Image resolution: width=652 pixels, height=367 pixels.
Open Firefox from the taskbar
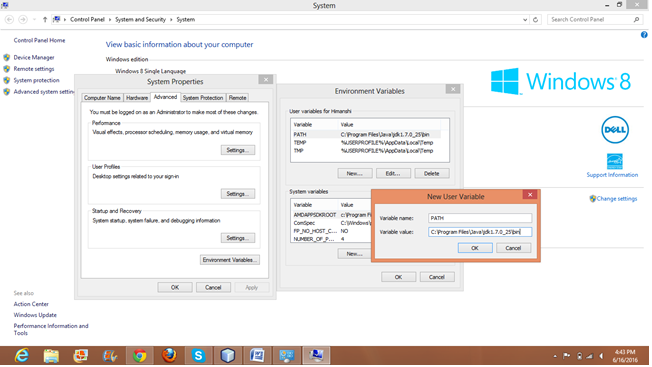coord(169,356)
